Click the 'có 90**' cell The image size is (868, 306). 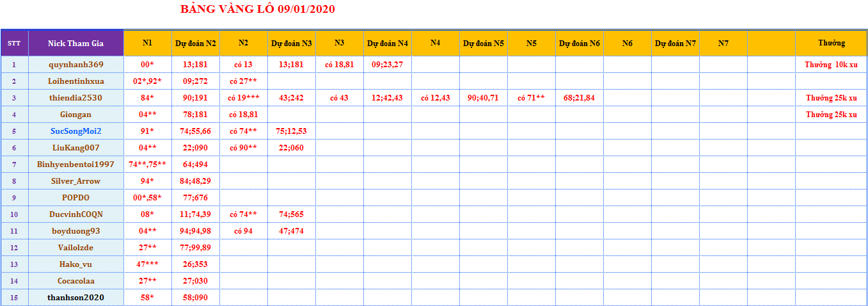click(x=244, y=148)
